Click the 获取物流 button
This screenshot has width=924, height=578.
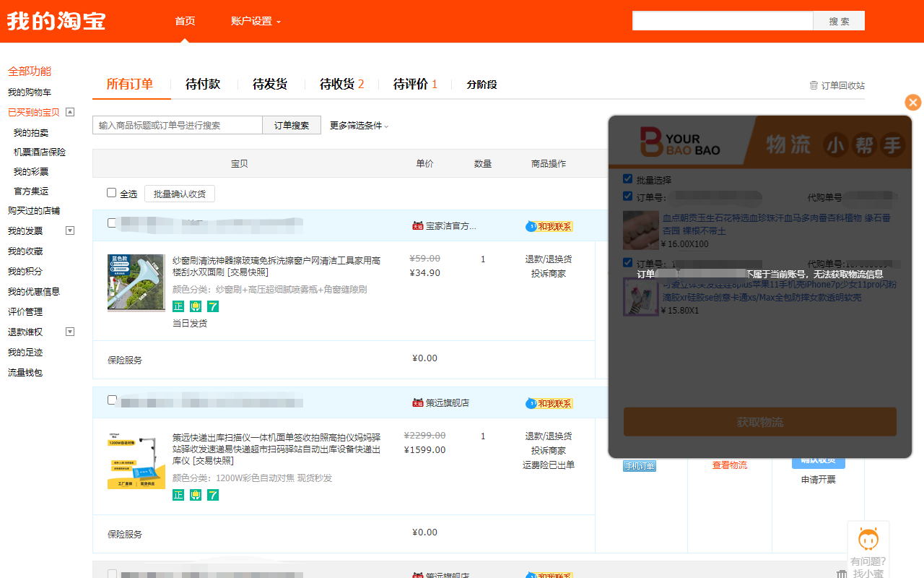pyautogui.click(x=760, y=422)
